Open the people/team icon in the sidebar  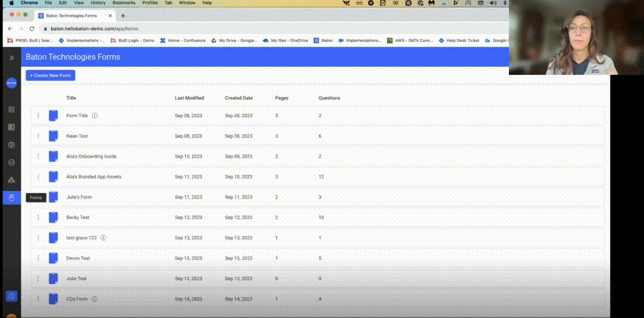click(12, 180)
